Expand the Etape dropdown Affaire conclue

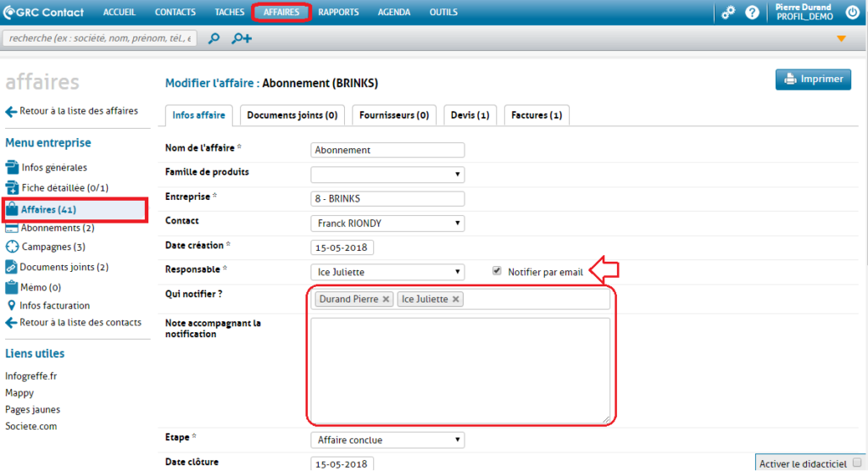[x=387, y=441]
